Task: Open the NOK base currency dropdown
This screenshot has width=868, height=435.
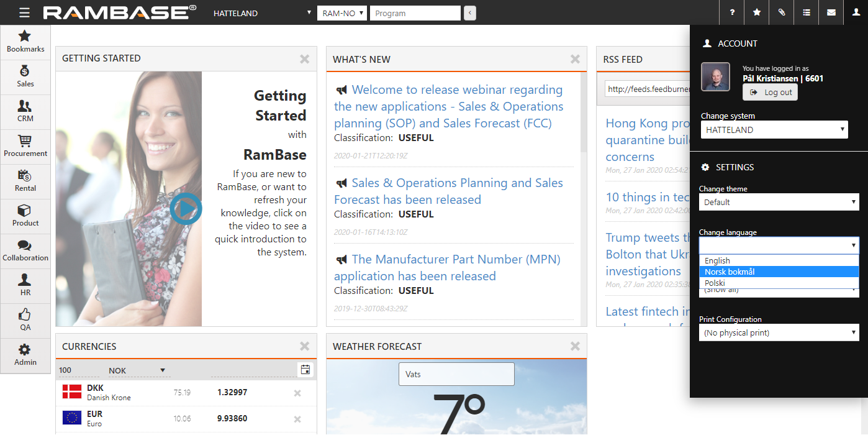Action: [138, 370]
